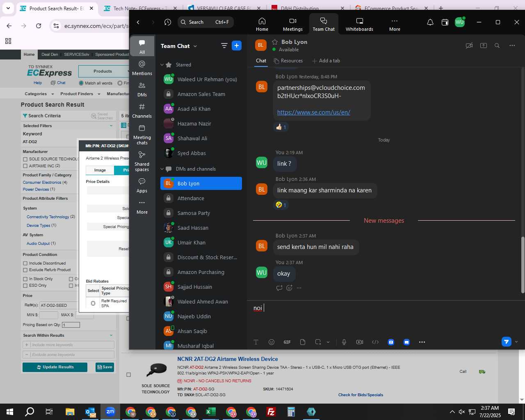Check ESD Only option

(x=25, y=285)
